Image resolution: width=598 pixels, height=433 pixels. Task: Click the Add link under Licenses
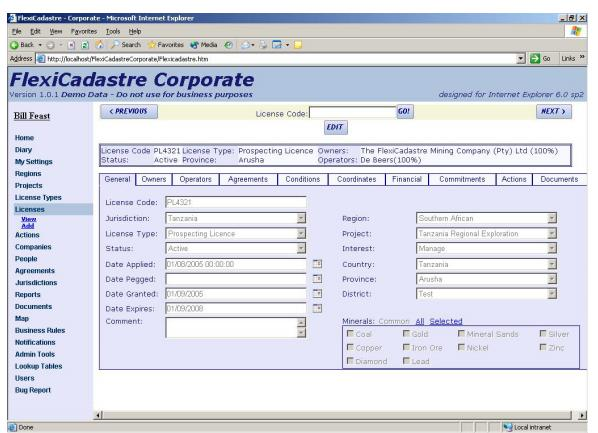tap(28, 226)
